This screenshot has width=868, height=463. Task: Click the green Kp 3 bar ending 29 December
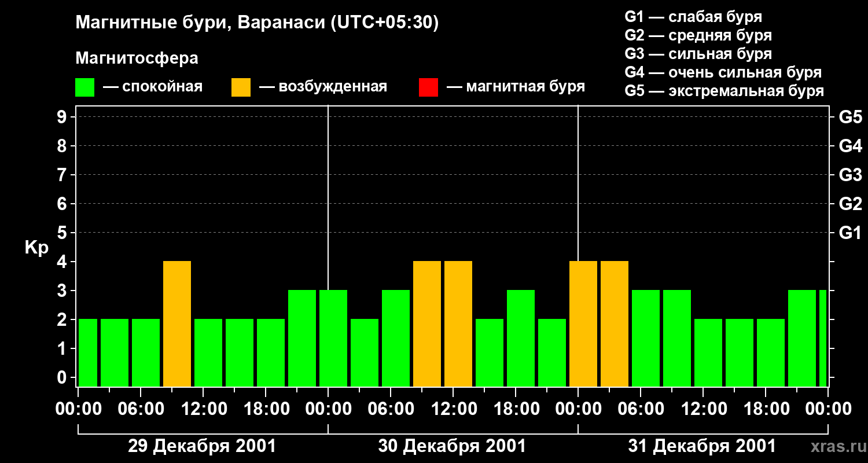(x=302, y=339)
